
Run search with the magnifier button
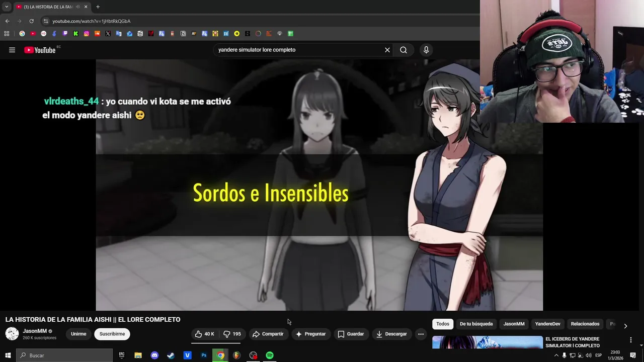coord(404,50)
